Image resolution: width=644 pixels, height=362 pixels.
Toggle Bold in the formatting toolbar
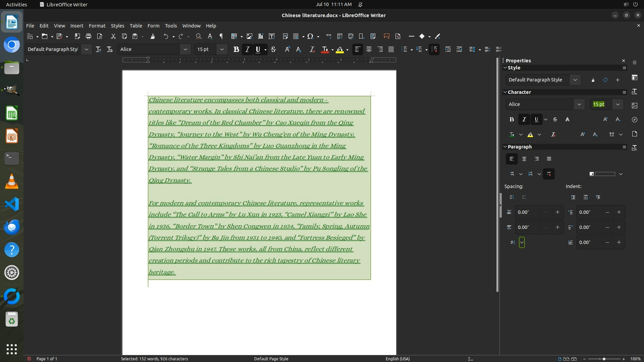pos(236,49)
